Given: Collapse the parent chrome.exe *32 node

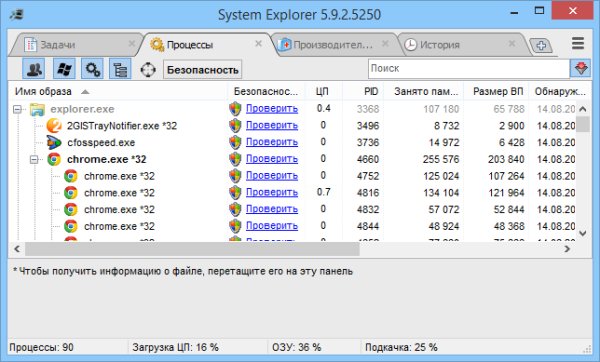Looking at the screenshot, I should coord(34,160).
